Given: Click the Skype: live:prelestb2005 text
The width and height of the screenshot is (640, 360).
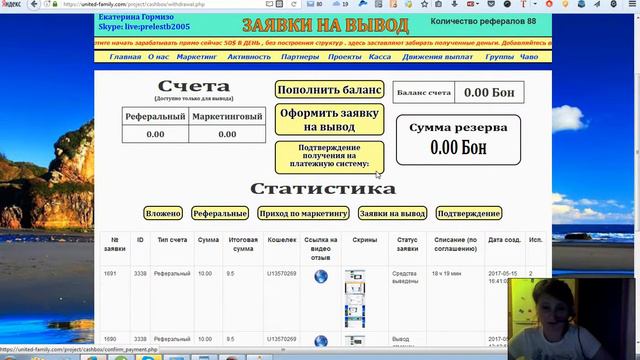Looking at the screenshot, I should (x=144, y=27).
